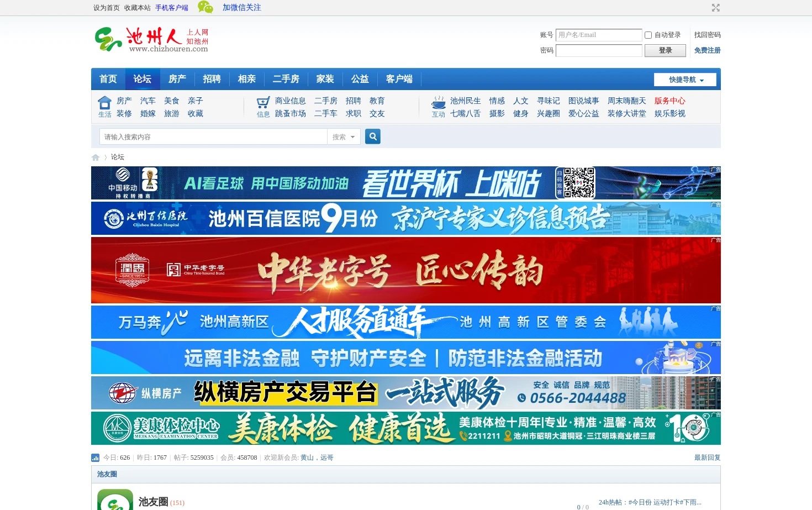Open the 二手房 nav tab
This screenshot has width=812, height=510.
pos(286,79)
